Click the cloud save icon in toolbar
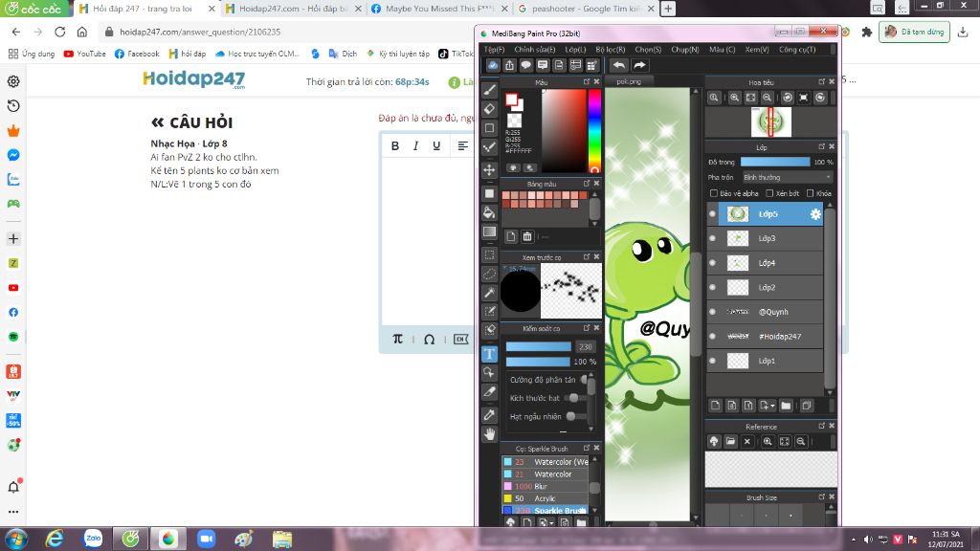980x551 pixels. pyautogui.click(x=493, y=65)
